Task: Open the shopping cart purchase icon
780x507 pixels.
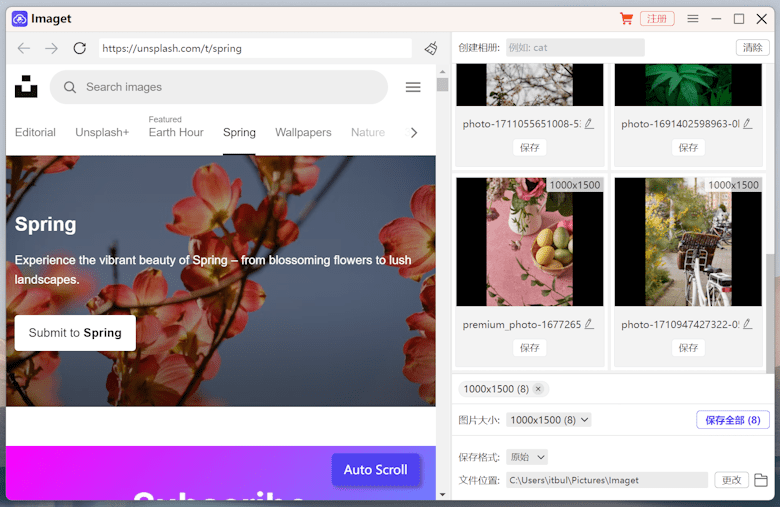Action: coord(626,19)
